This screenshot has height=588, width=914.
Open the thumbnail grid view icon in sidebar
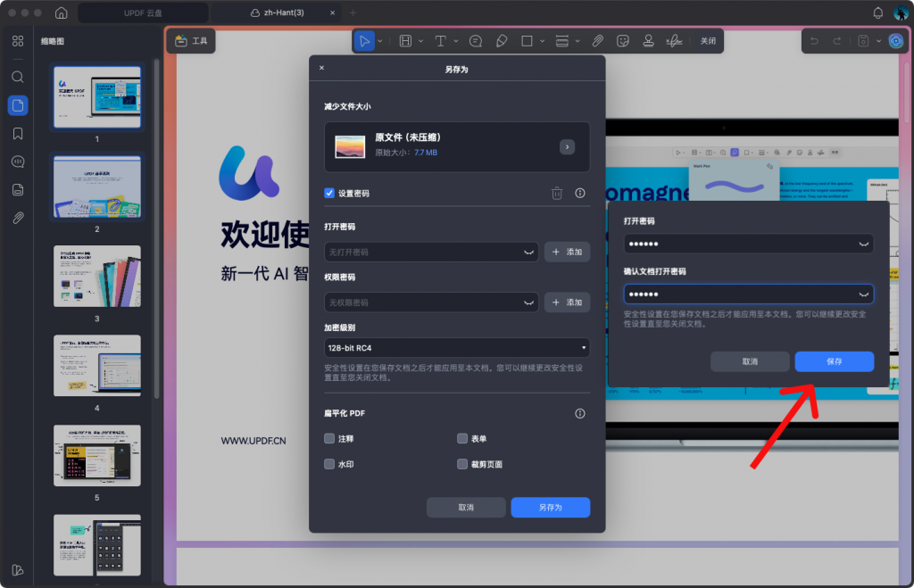[18, 41]
